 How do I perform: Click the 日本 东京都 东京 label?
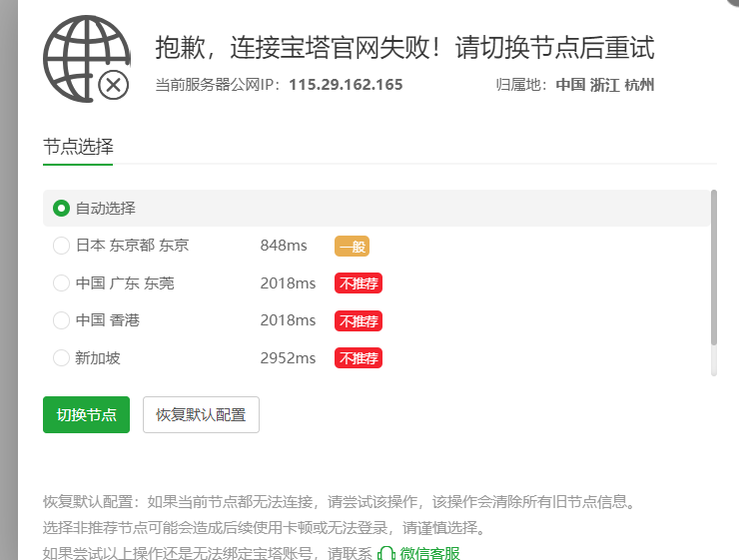pos(133,246)
